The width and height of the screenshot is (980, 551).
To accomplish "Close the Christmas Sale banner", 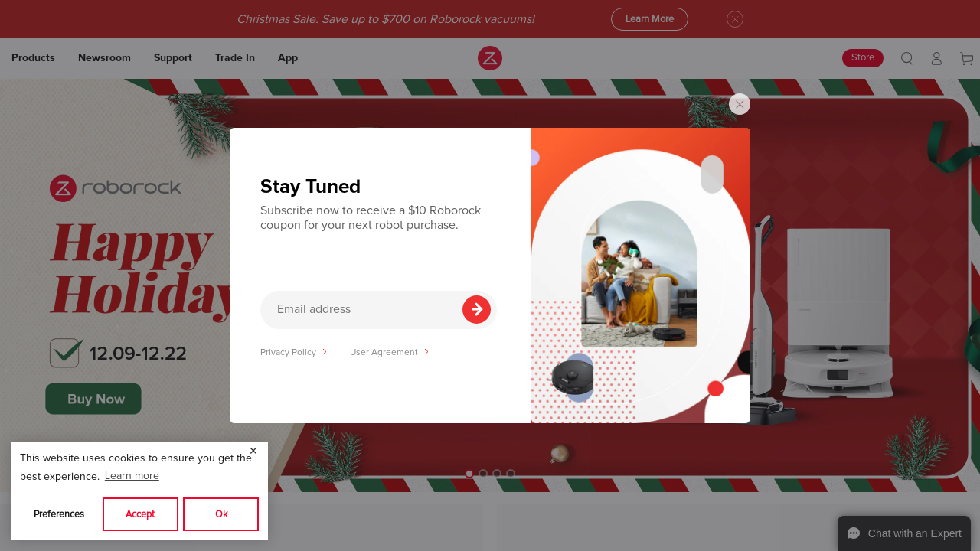I will (x=735, y=19).
